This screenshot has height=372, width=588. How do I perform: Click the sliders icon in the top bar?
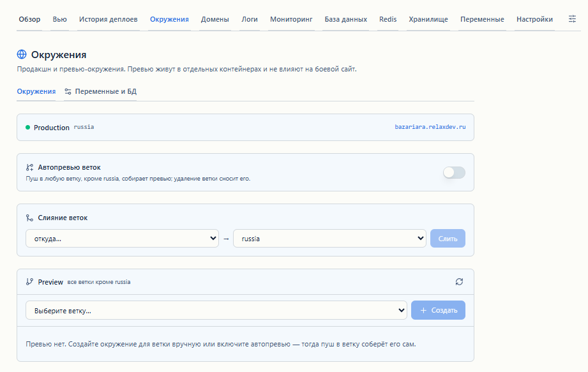[572, 19]
